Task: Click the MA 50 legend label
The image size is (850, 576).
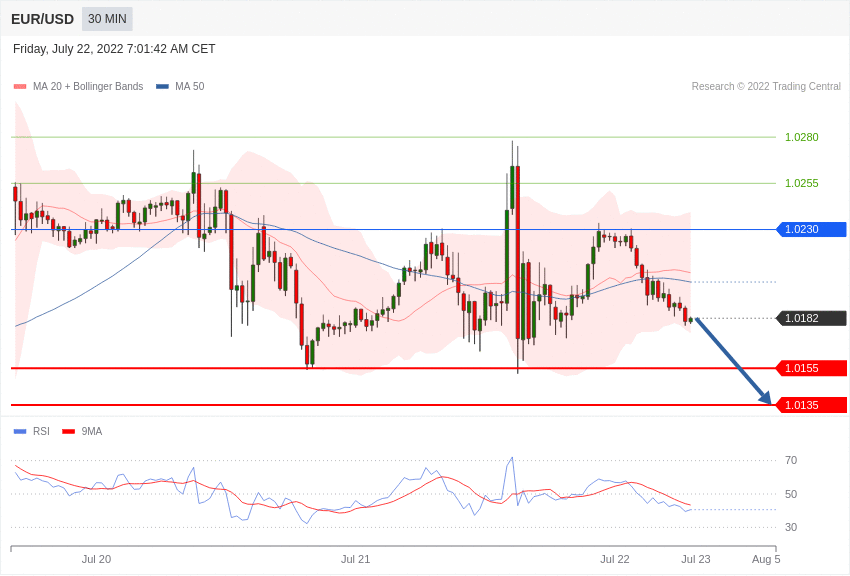Action: click(x=190, y=86)
